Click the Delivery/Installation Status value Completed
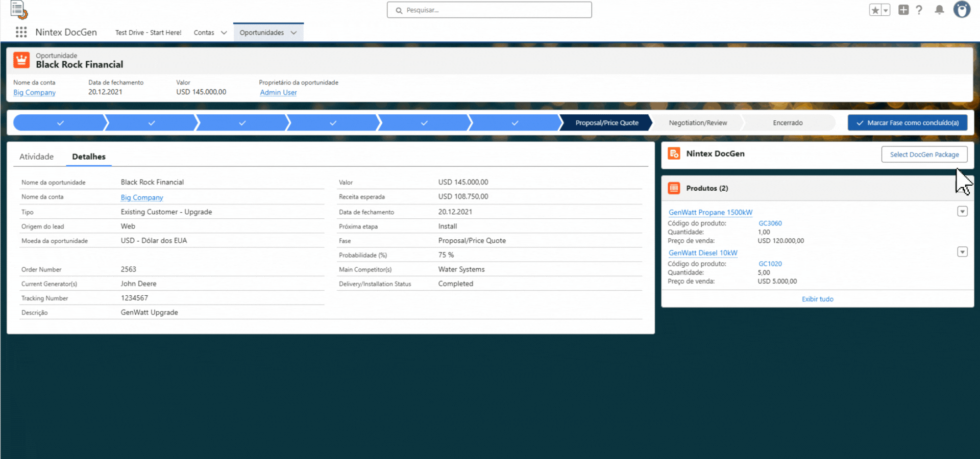The width and height of the screenshot is (980, 459). (456, 284)
